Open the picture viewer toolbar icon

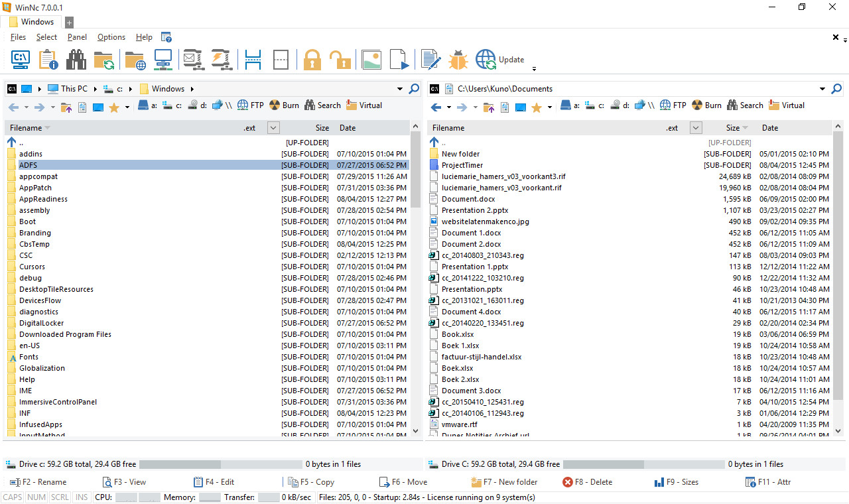[371, 60]
